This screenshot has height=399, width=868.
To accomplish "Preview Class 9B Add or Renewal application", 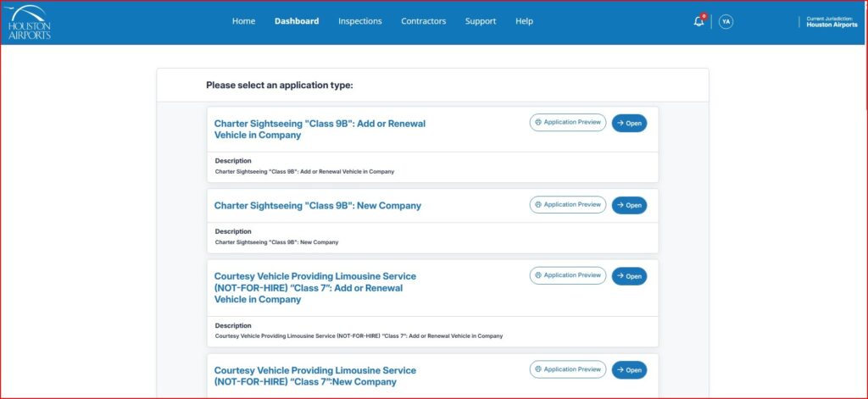I will [568, 123].
